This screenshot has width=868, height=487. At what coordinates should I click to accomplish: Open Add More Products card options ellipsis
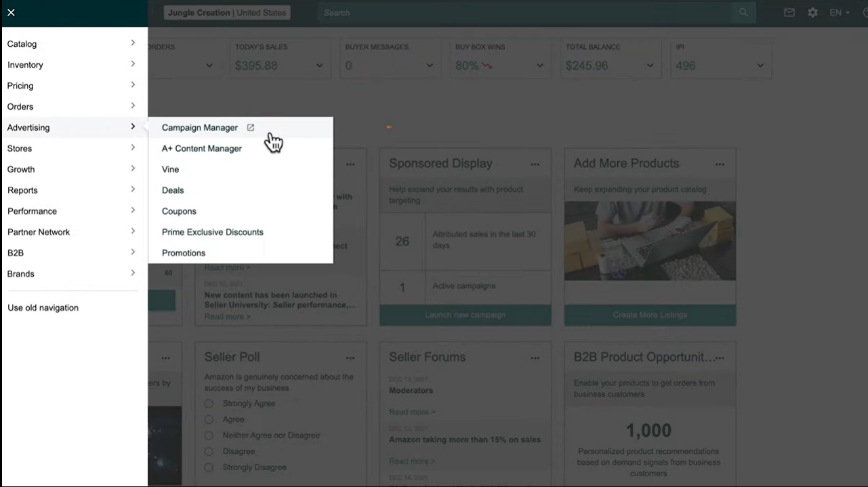coord(720,165)
